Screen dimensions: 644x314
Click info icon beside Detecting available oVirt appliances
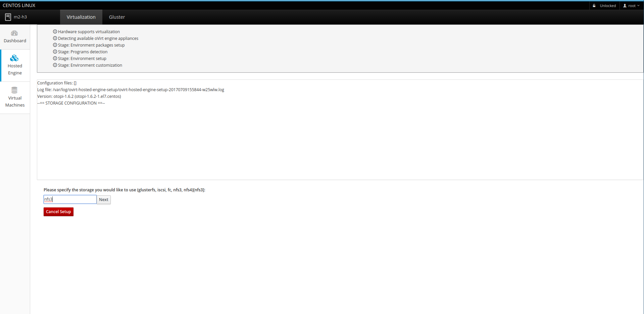click(55, 38)
